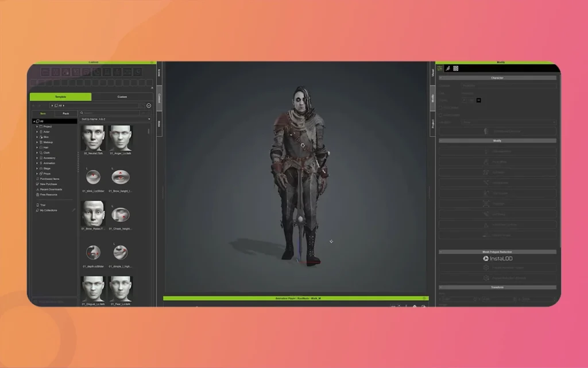This screenshot has width=588, height=368.
Task: Click the magnifier icon in search bar
Action: point(82,113)
